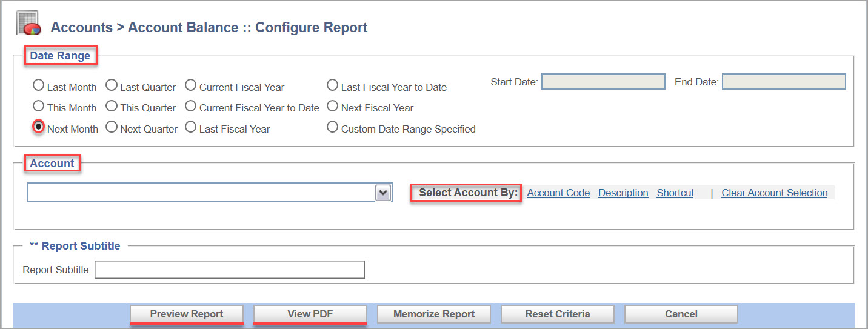
Task: Click the Account Code link
Action: (558, 193)
